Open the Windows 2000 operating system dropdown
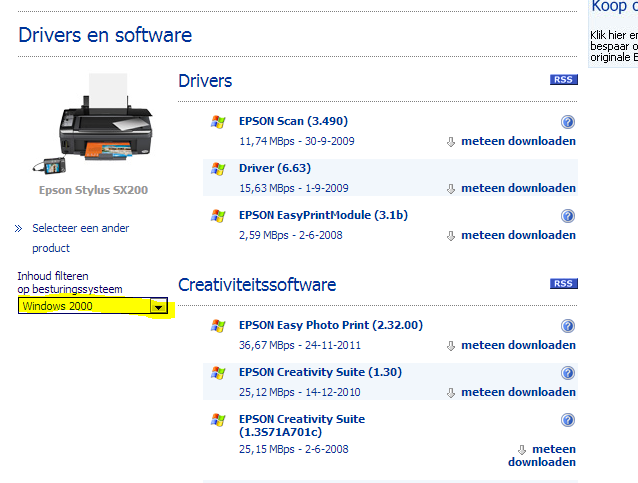The image size is (638, 483). pos(93,306)
